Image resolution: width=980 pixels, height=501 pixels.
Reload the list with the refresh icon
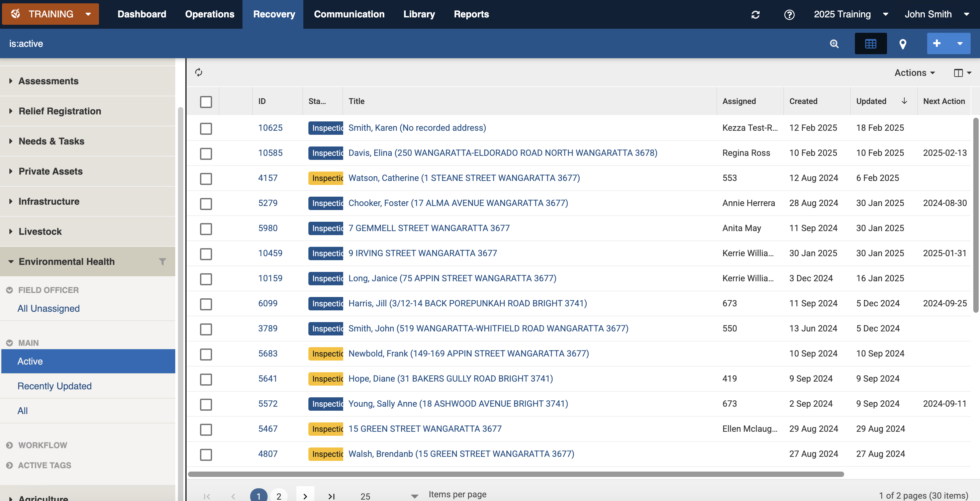click(199, 72)
